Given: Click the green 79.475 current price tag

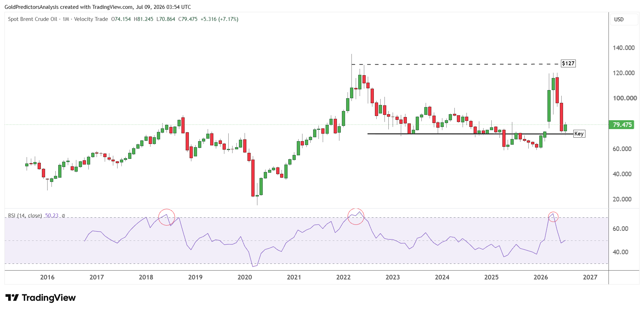Looking at the screenshot, I should pyautogui.click(x=622, y=125).
